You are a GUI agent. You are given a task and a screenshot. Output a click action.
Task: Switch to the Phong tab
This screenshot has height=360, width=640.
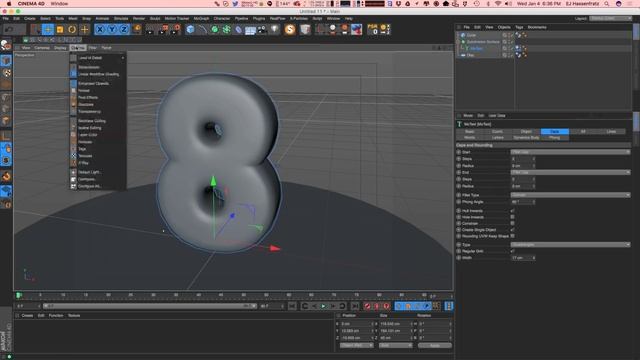click(554, 138)
